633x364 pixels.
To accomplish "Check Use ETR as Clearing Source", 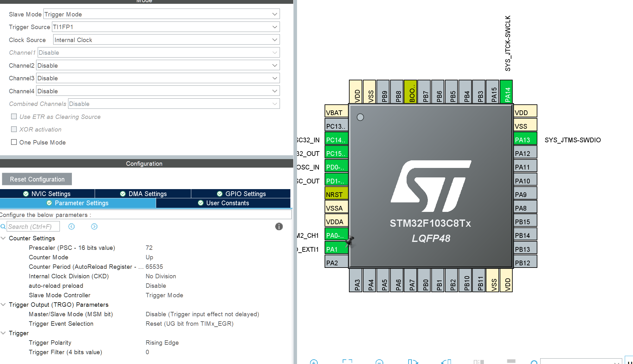I will click(x=14, y=116).
